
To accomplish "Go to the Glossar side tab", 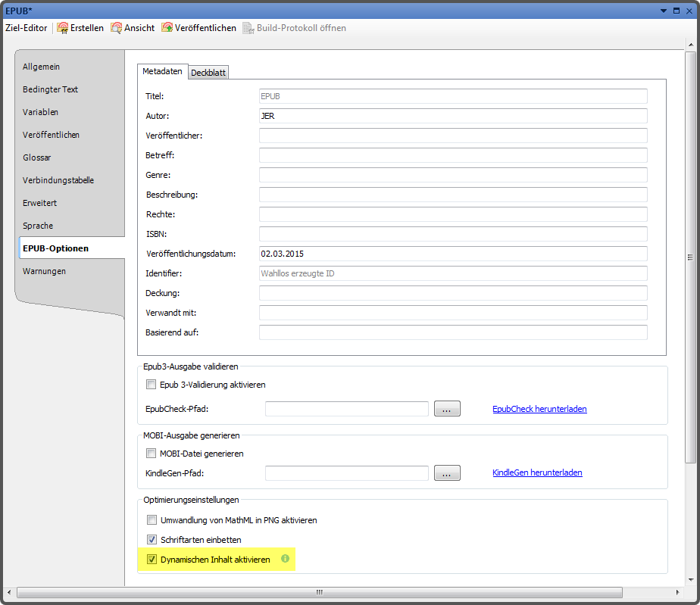I will [36, 157].
